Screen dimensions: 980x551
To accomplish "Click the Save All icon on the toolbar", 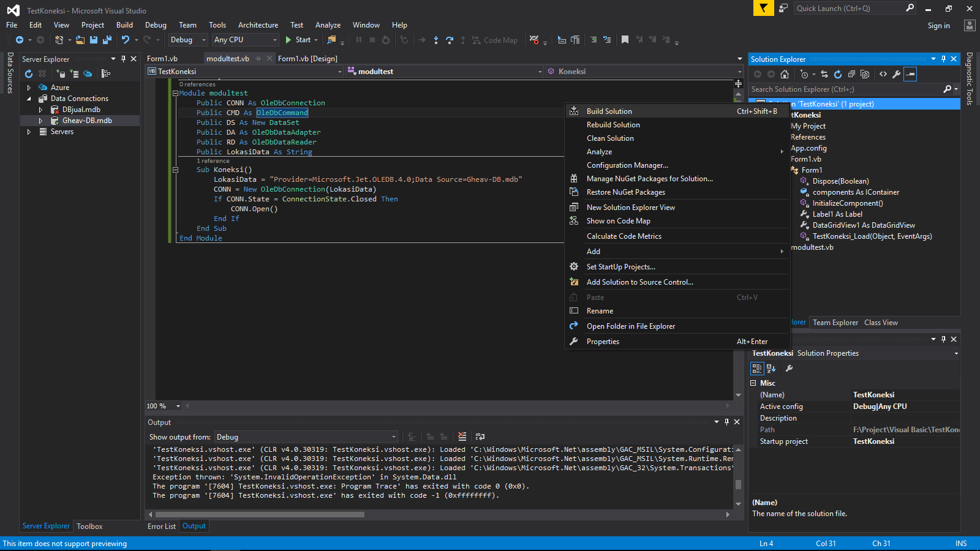I will coord(107,40).
